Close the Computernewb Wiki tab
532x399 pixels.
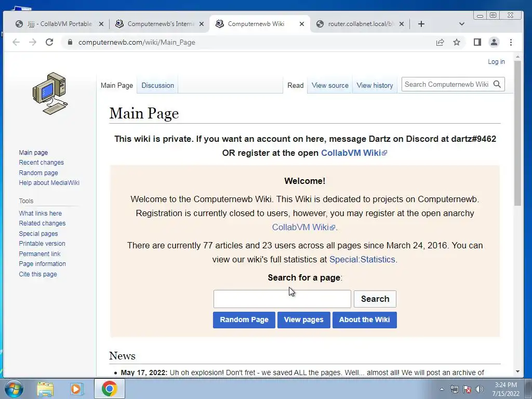point(302,24)
